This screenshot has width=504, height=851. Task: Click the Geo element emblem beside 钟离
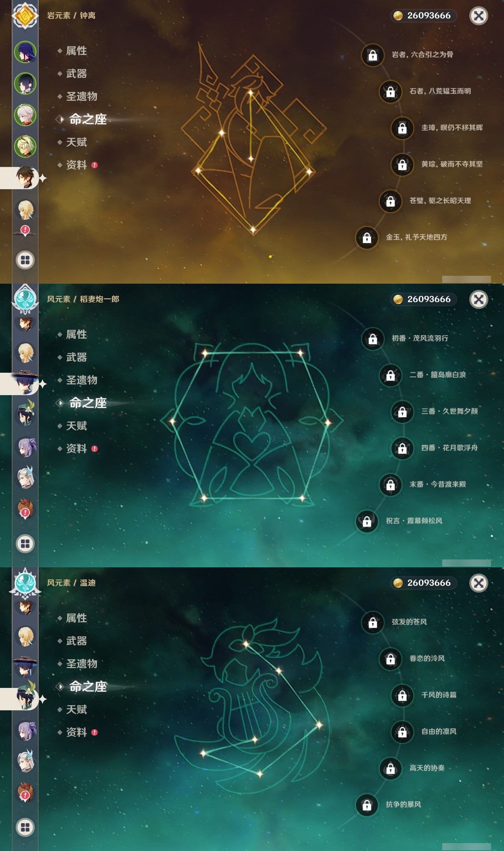25,16
